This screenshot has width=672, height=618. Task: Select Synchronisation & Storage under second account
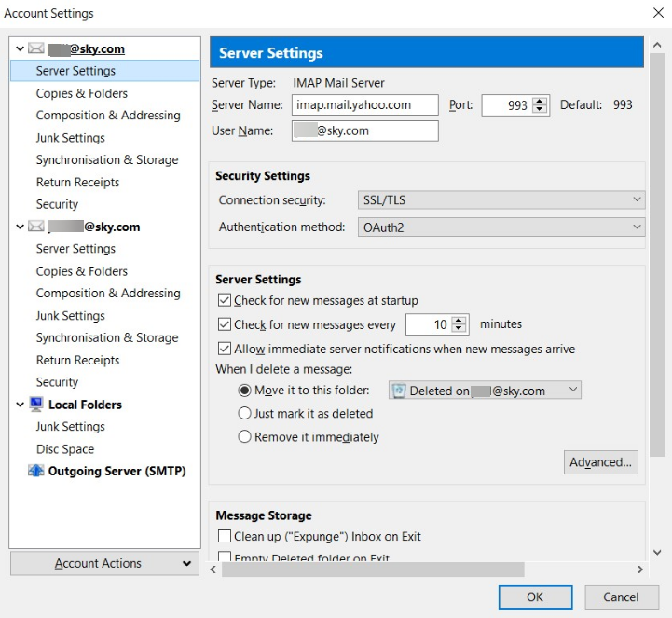[106, 337]
